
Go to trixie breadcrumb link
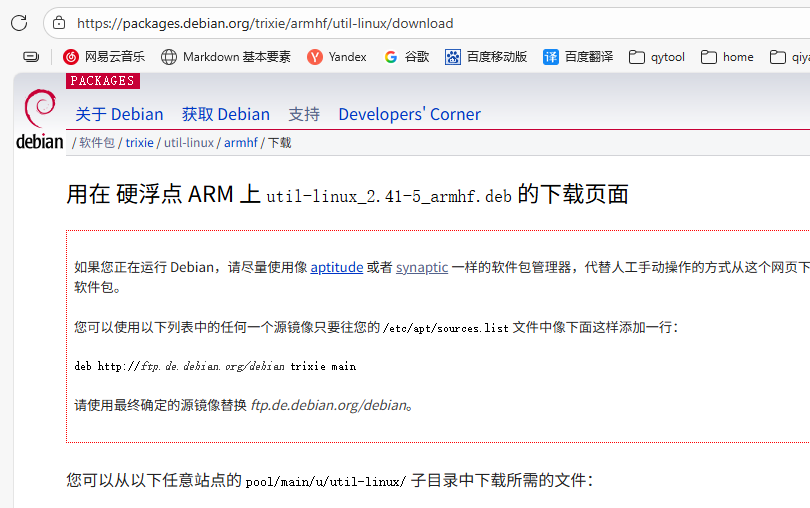(139, 143)
